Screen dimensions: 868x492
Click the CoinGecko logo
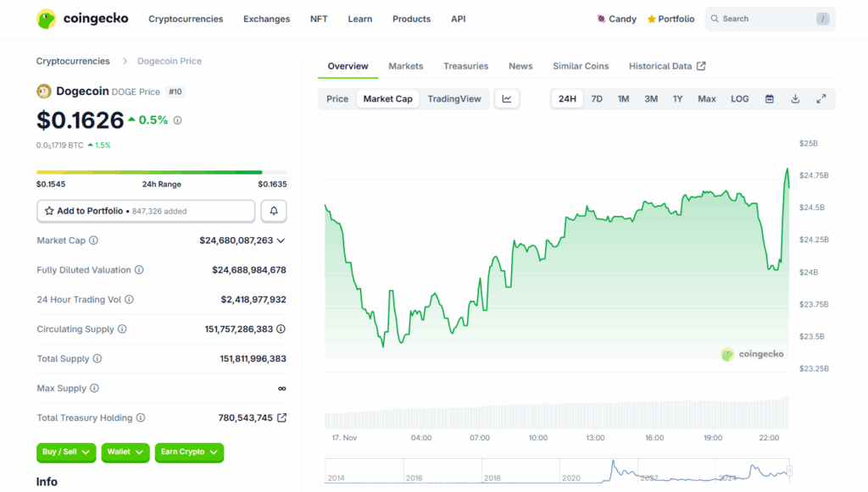coord(82,19)
